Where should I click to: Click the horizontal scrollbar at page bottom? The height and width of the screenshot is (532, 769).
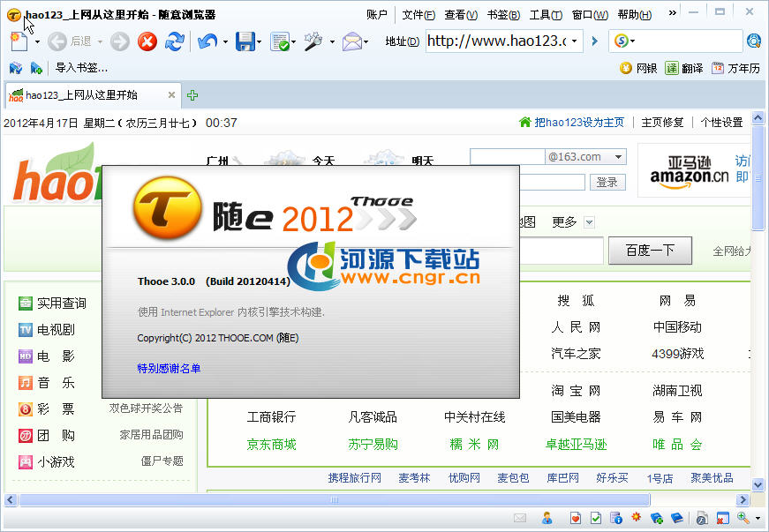click(334, 499)
